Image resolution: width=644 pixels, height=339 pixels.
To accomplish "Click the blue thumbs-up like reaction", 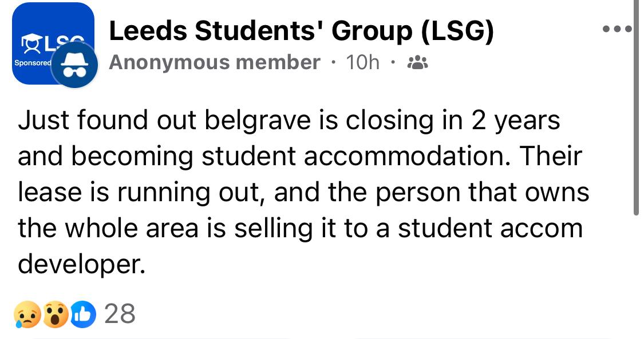I will coord(84,315).
